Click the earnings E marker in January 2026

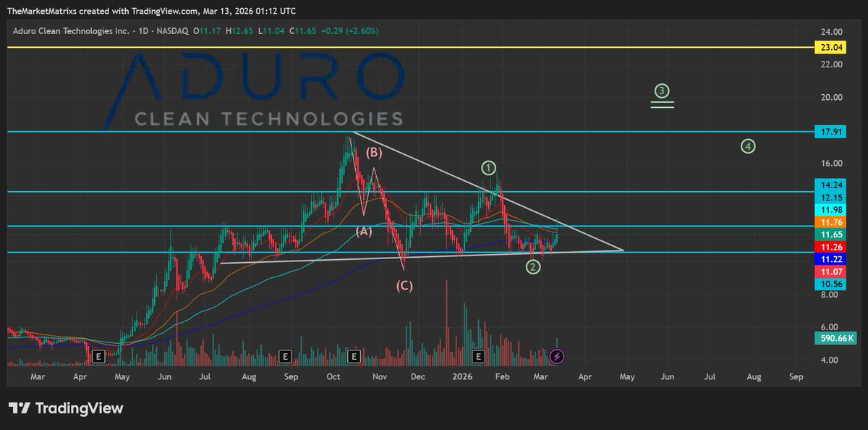tap(478, 356)
